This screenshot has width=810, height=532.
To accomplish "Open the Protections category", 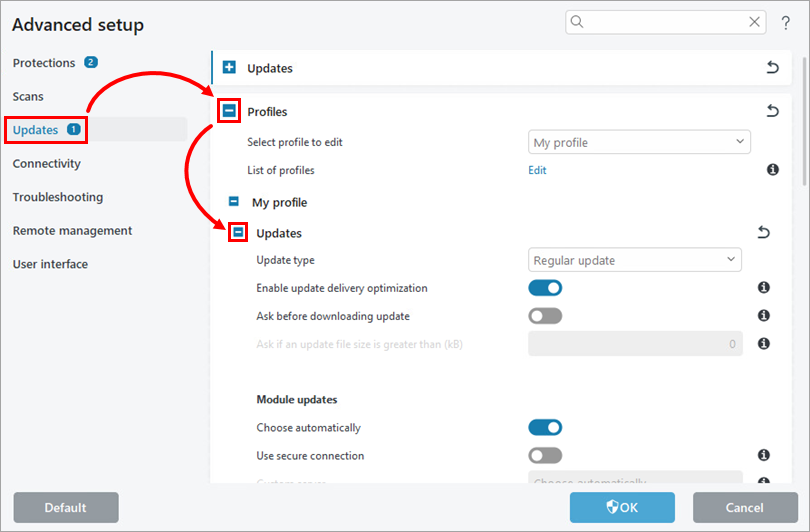I will [44, 63].
